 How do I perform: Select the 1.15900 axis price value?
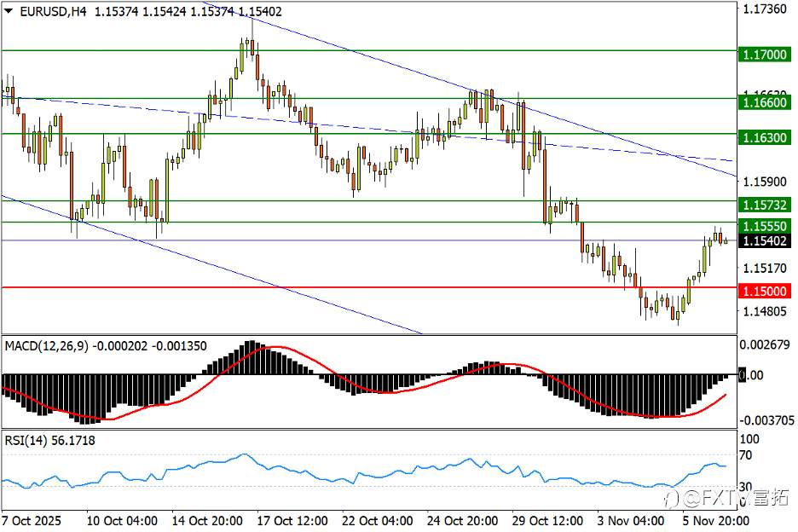click(x=765, y=182)
